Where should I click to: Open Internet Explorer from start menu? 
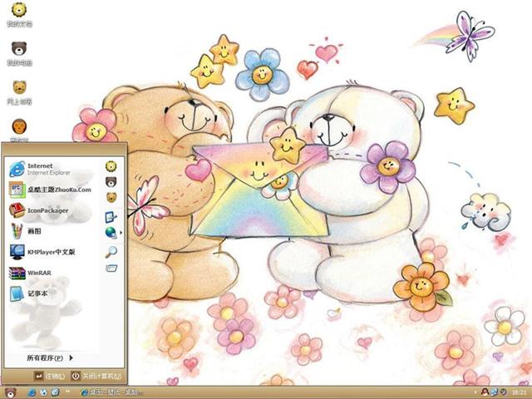click(x=42, y=170)
